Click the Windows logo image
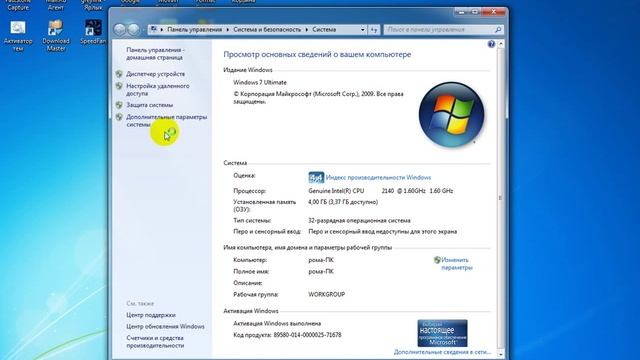 (451, 114)
